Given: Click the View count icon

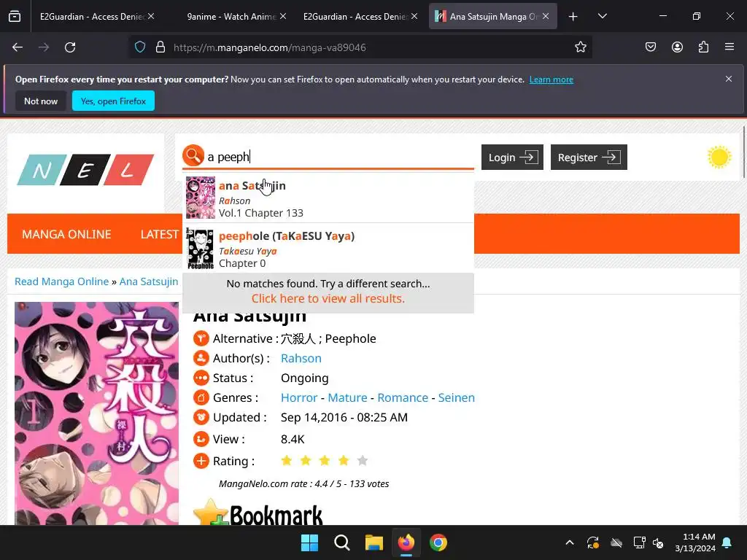Looking at the screenshot, I should (x=201, y=438).
